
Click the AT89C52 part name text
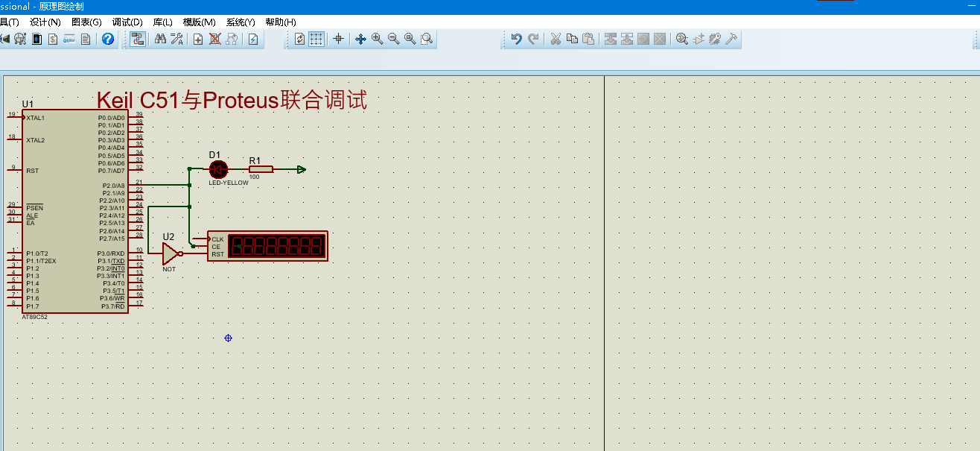click(x=34, y=317)
